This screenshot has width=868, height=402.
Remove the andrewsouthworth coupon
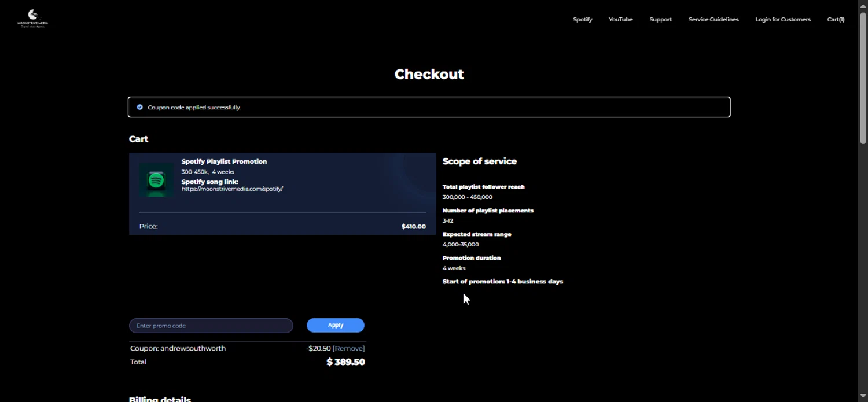tap(348, 348)
